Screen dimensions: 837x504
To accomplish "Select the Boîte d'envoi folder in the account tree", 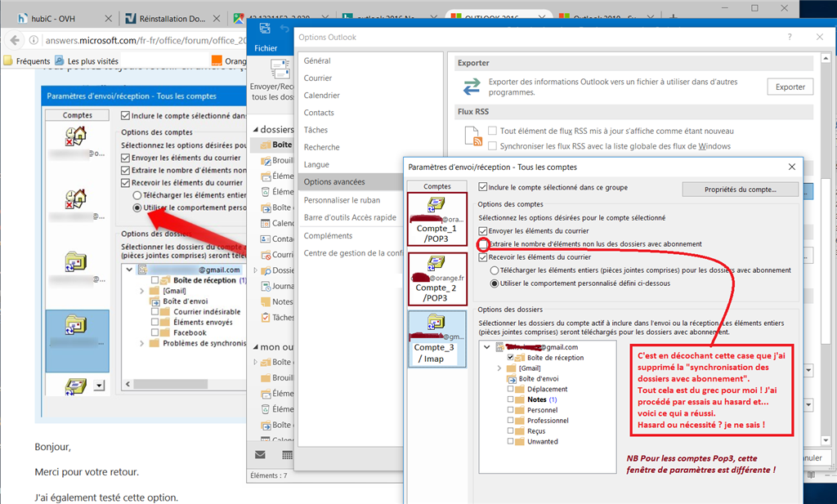I will [x=539, y=379].
